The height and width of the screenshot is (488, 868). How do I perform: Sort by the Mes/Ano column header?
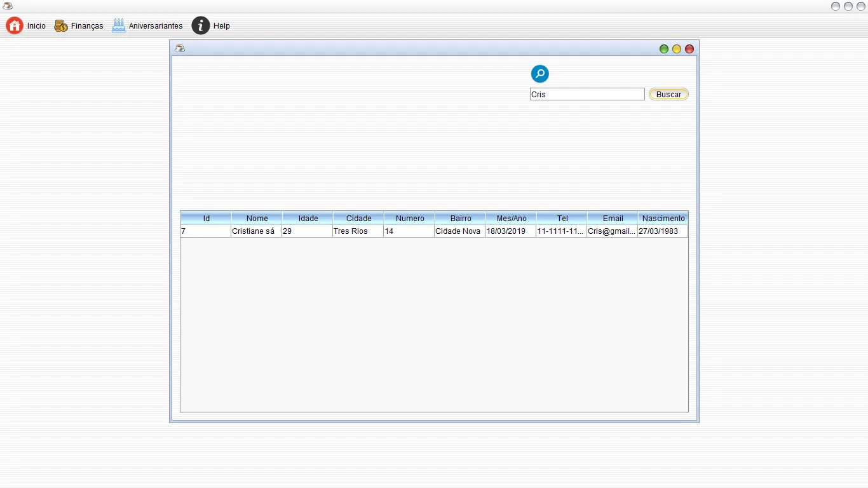[511, 218]
